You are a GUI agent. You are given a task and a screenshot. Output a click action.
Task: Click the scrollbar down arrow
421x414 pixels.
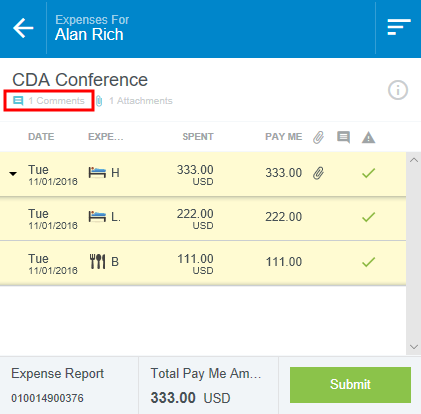click(x=414, y=347)
